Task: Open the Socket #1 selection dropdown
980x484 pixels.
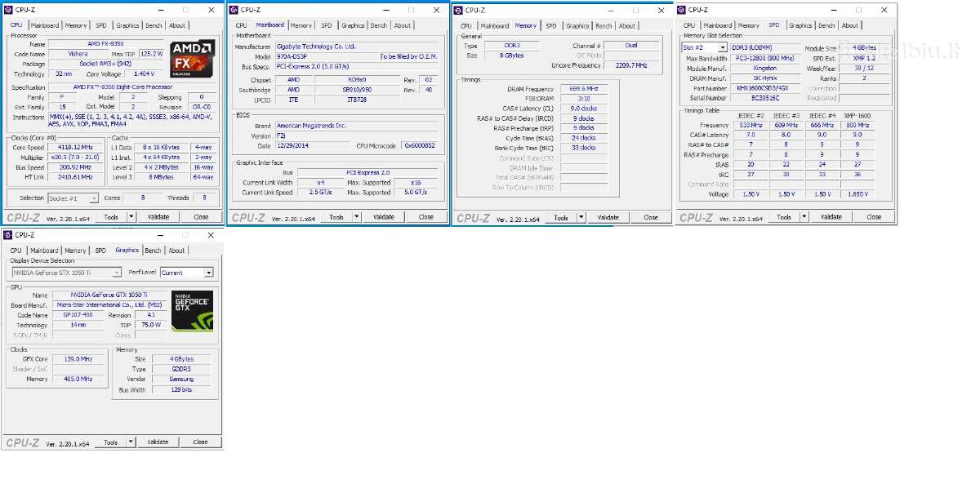Action: (94, 198)
